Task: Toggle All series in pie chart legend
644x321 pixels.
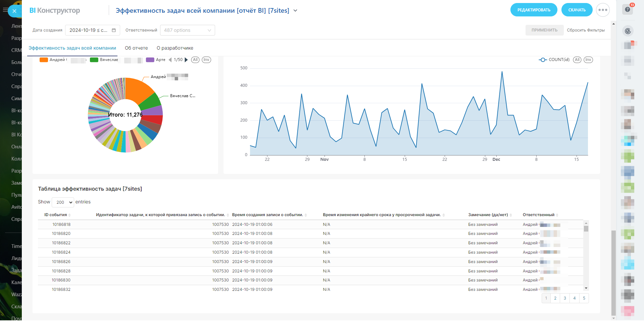Action: click(195, 60)
